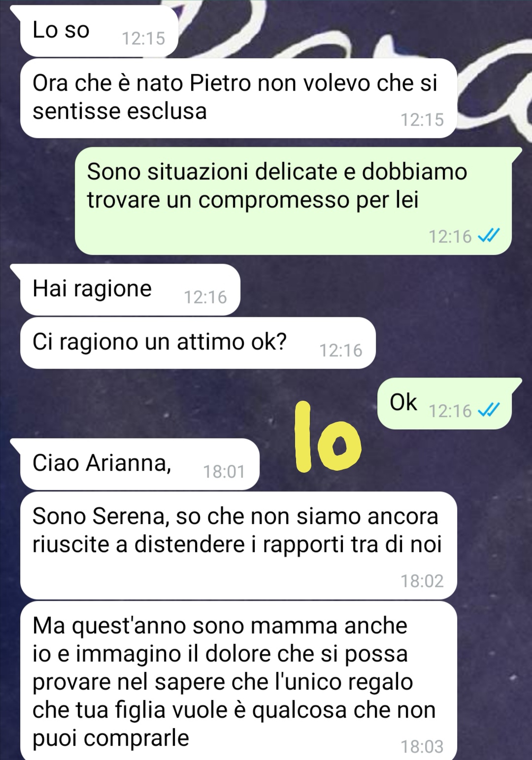
Task: Tap the yellow 'Io' handwritten annotation
Action: 327,437
